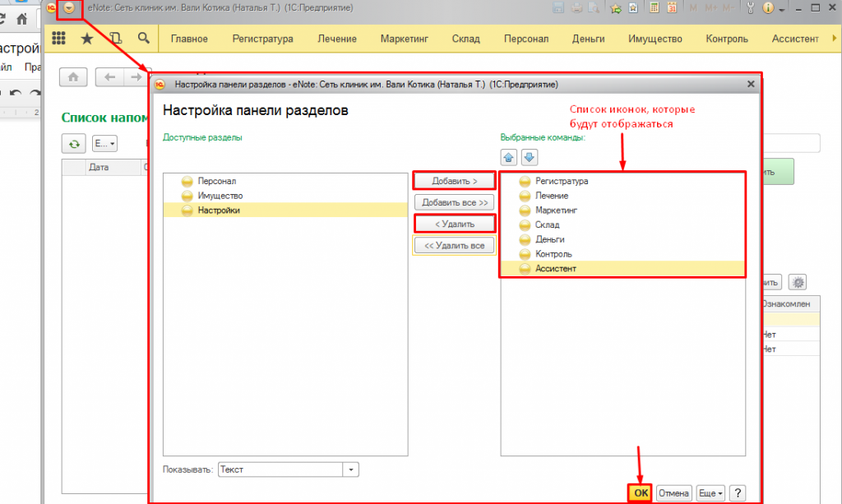This screenshot has width=842, height=504.
Task: Click the << Удалить все button
Action: 454,245
